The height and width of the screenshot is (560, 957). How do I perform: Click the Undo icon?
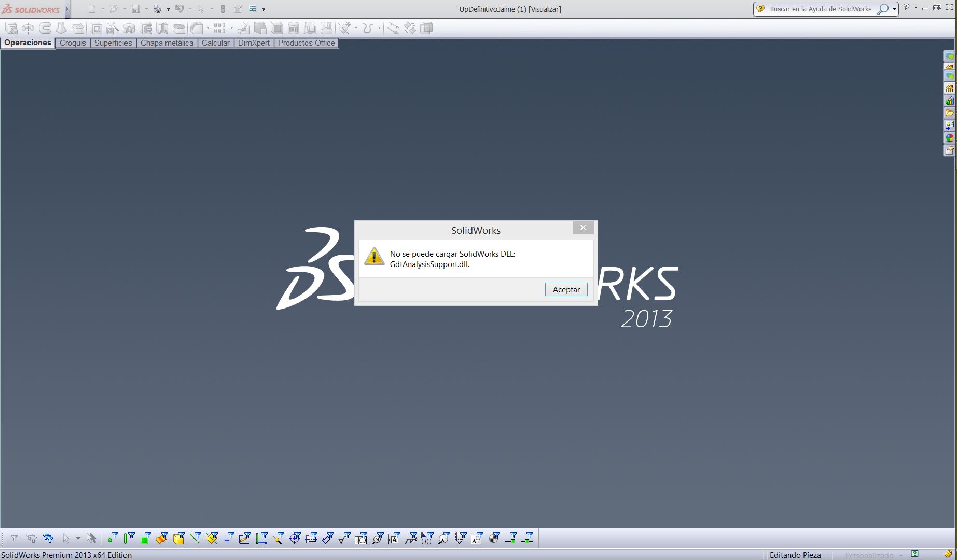click(179, 9)
